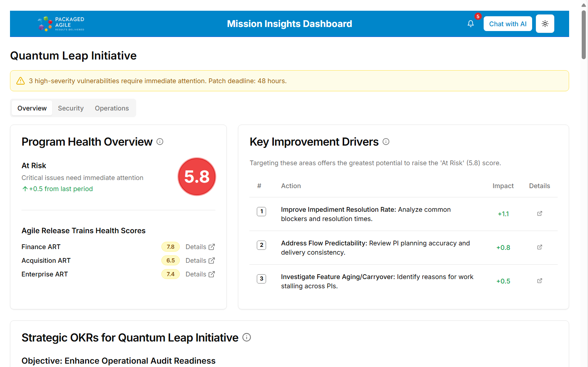Click the Finance ART 7.8 score badge
This screenshot has height=367, width=588.
click(x=170, y=247)
